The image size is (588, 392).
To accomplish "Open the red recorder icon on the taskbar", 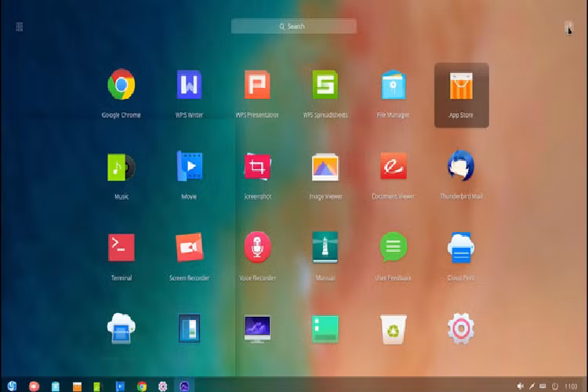I will tap(34, 386).
